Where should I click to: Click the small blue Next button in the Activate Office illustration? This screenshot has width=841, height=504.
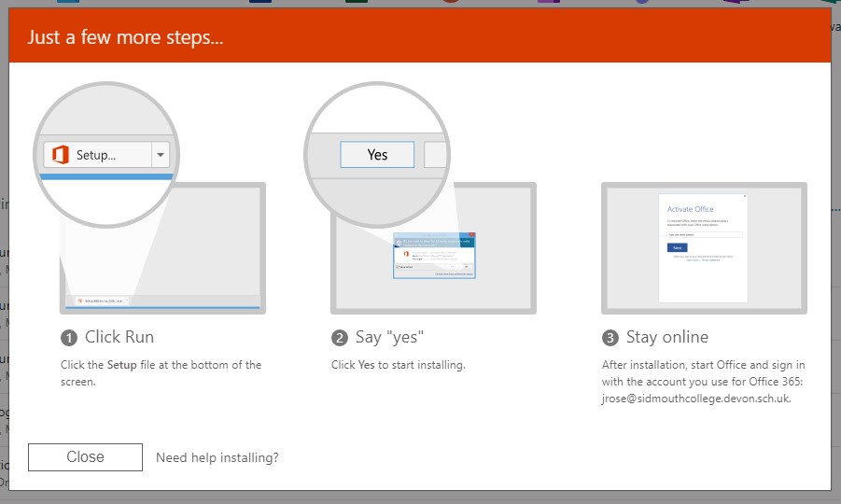click(x=677, y=247)
